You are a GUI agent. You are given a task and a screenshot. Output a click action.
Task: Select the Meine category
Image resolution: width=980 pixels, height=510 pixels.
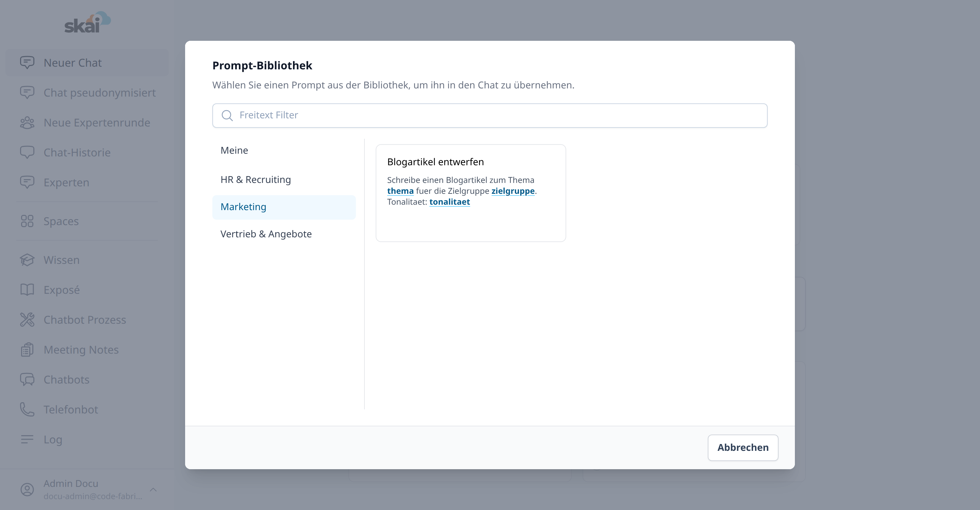coord(284,151)
